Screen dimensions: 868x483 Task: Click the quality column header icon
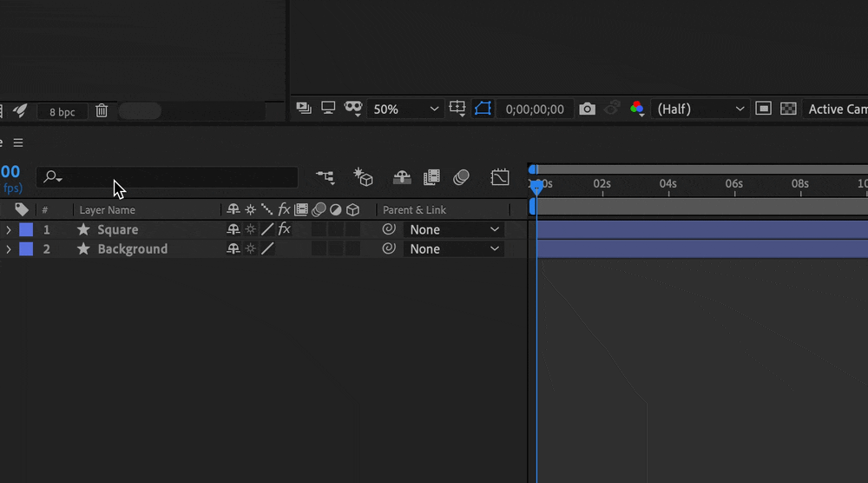[266, 209]
